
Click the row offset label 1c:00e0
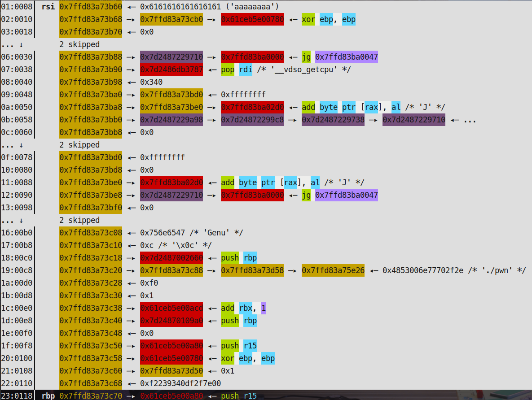point(17,308)
